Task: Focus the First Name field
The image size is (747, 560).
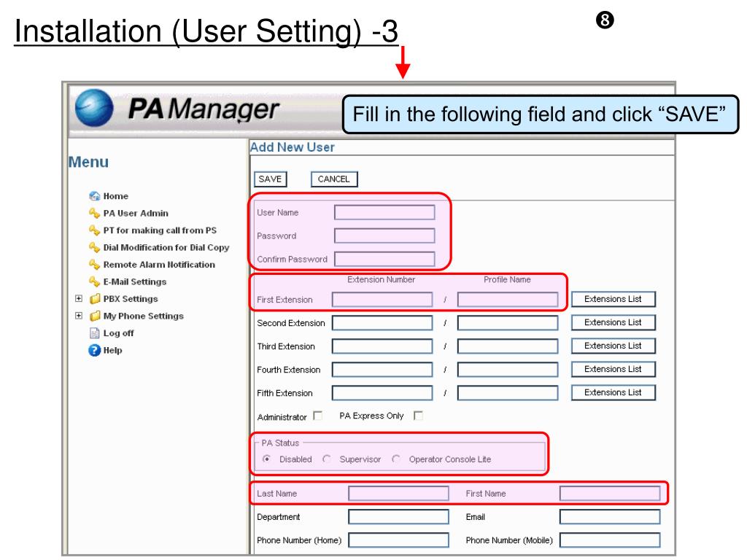Action: [610, 494]
